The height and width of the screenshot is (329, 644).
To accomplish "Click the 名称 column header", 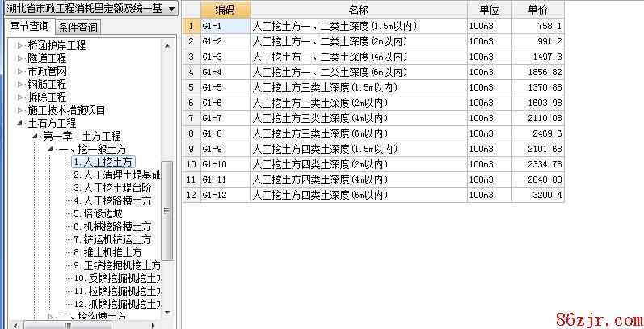I will click(x=359, y=10).
